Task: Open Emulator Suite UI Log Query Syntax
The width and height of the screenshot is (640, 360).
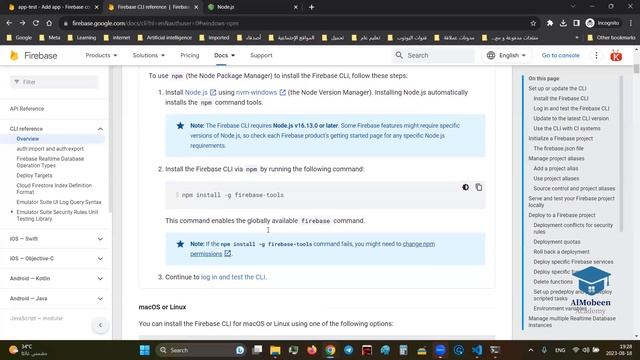Action: pyautogui.click(x=59, y=202)
